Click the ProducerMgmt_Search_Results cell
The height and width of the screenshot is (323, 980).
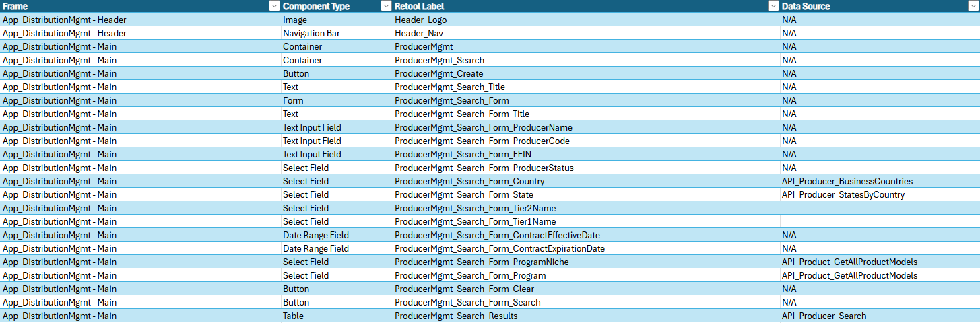pos(586,316)
